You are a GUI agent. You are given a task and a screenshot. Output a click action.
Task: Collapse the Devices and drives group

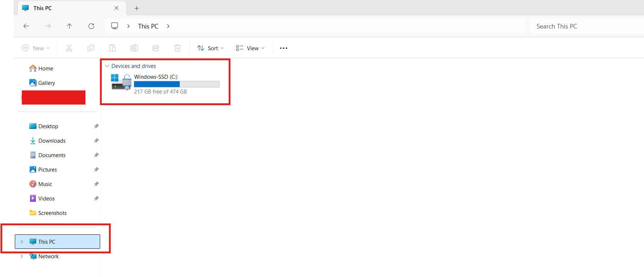[107, 66]
